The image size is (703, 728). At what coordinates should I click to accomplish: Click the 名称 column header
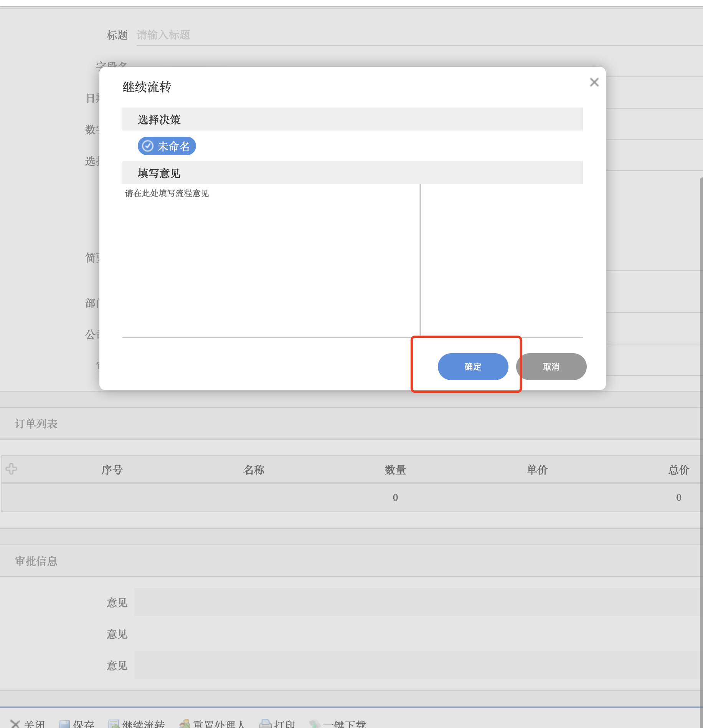[x=254, y=470]
